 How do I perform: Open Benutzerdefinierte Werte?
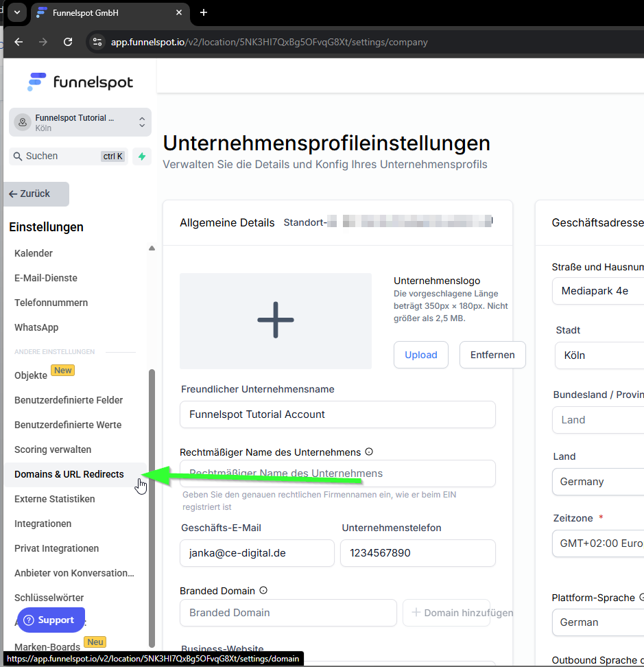point(68,425)
